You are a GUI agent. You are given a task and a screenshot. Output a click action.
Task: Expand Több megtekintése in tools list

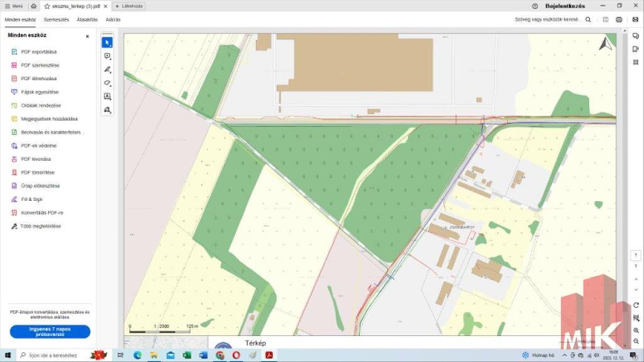pos(40,226)
